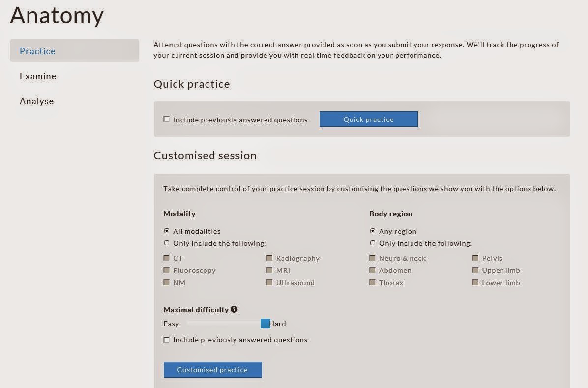This screenshot has height=388, width=588.
Task: Switch to the Examine section
Action: 38,76
